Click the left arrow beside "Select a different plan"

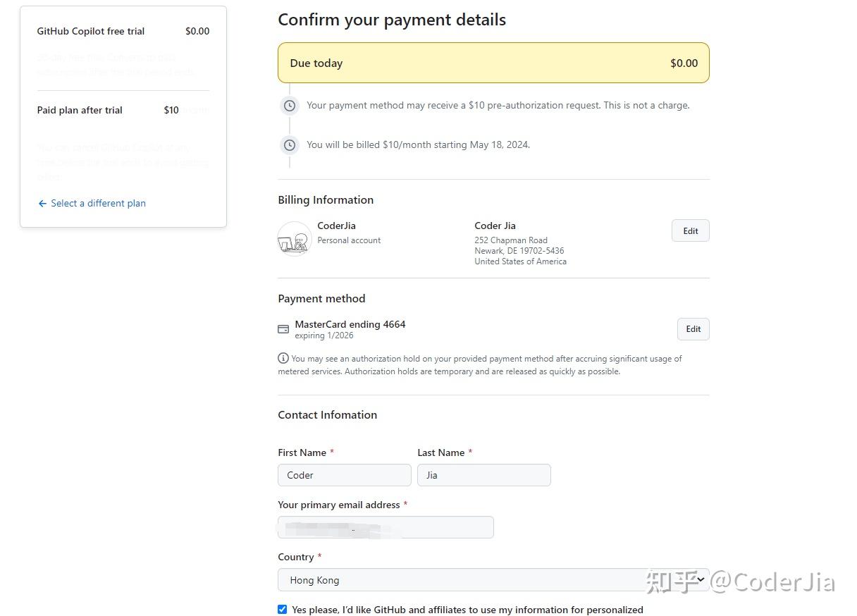42,203
